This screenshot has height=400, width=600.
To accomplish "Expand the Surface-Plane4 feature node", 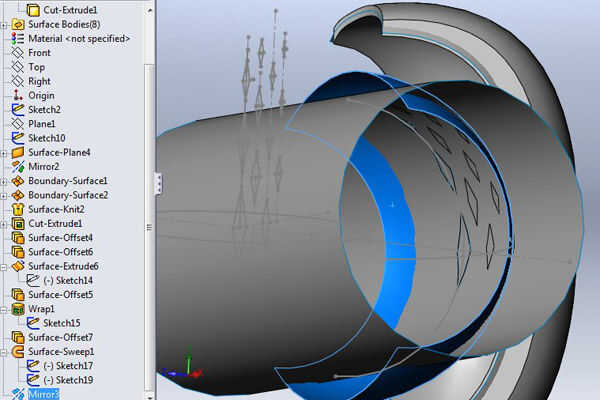I will [4, 153].
